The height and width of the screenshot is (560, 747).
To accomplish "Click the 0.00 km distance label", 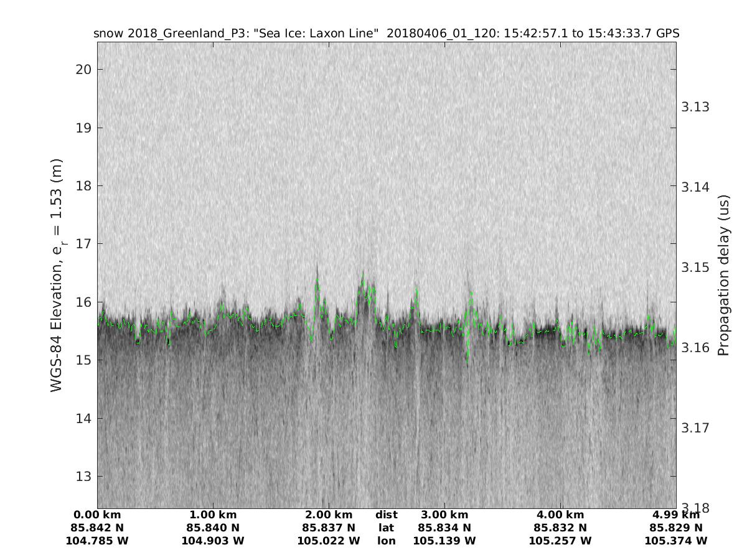I will tap(97, 515).
